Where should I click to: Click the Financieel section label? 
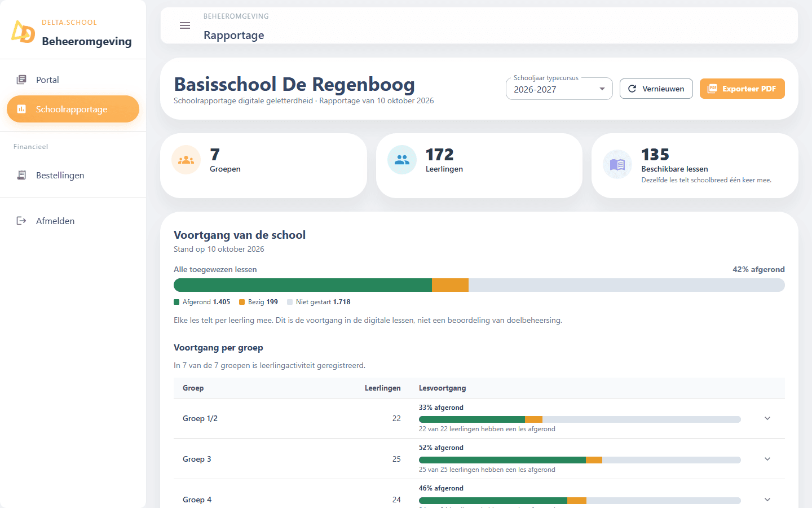[x=31, y=147]
